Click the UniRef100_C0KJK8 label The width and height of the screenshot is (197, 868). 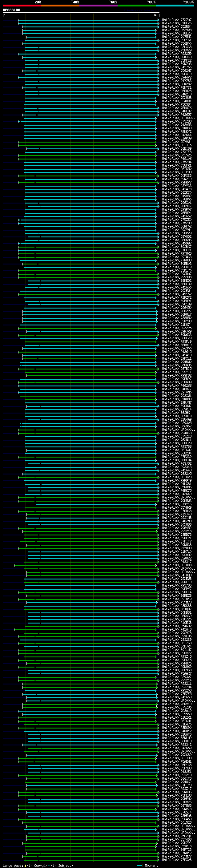pos(177,57)
